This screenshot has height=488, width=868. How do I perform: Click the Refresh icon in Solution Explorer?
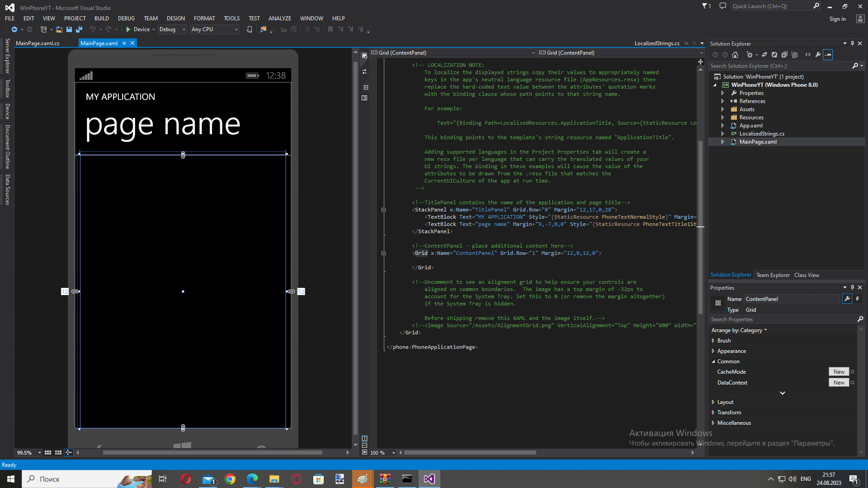tap(774, 55)
